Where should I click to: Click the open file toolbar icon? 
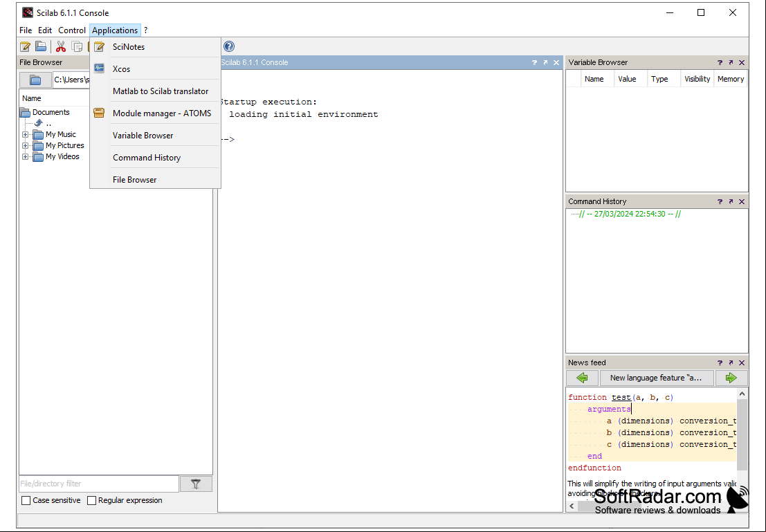(x=41, y=46)
